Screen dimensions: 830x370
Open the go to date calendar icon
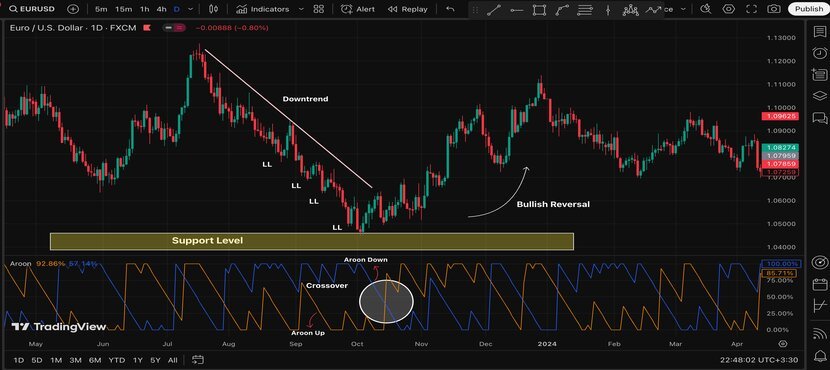point(198,360)
